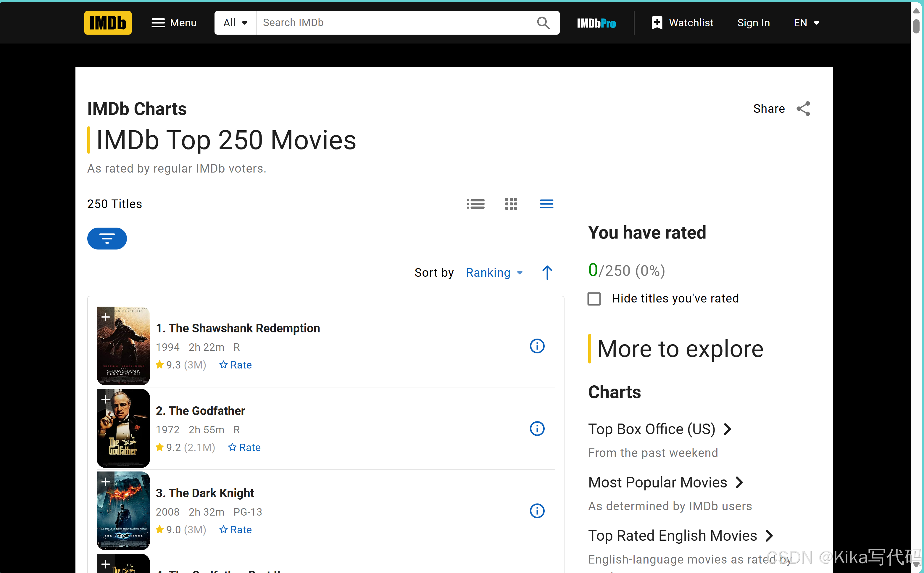Switch to detailed list view icon
The width and height of the screenshot is (924, 573).
[475, 204]
